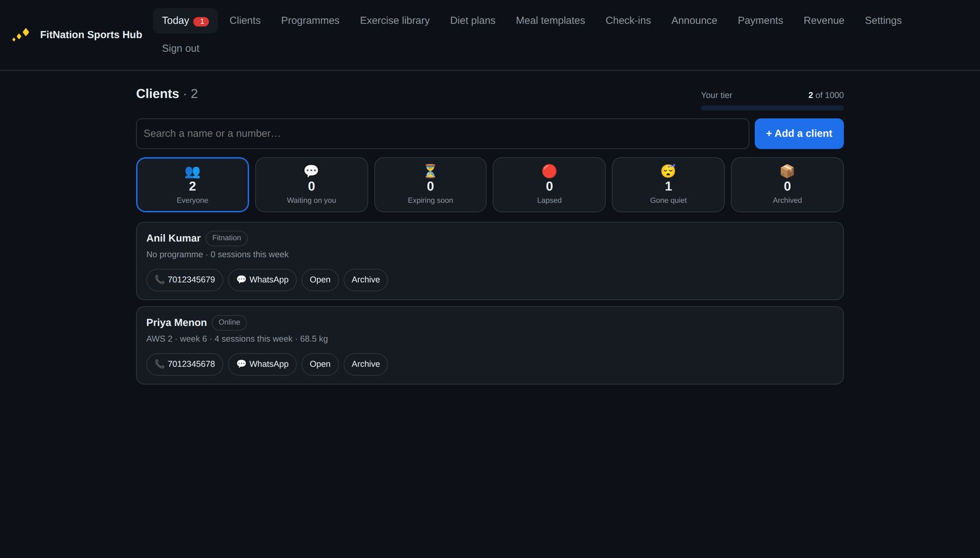
Task: Click 'AWS 2 · week 6' programme details
Action: [176, 339]
